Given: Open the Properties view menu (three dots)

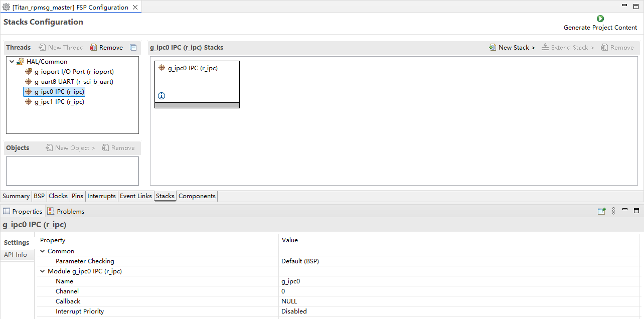Looking at the screenshot, I should [613, 211].
